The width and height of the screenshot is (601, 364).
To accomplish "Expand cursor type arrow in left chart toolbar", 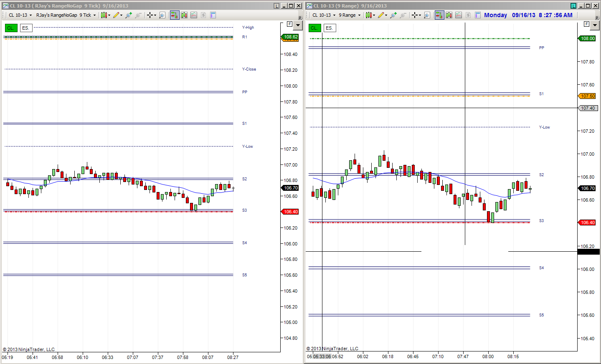I will (155, 15).
